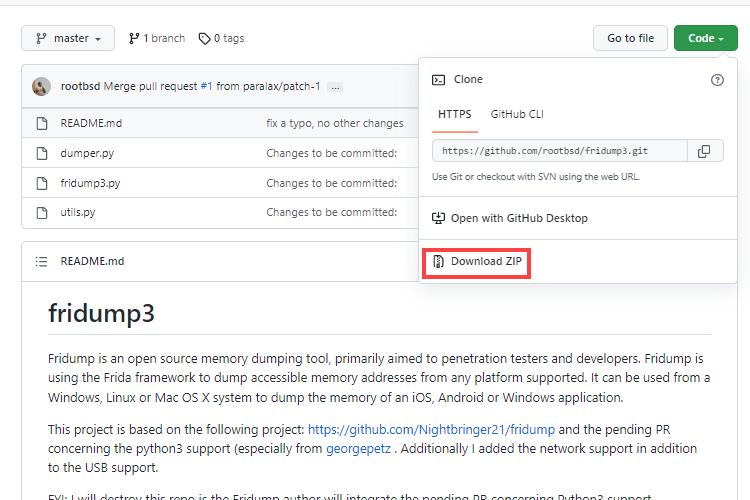
Task: Open the rootbsd author link
Action: pos(80,86)
